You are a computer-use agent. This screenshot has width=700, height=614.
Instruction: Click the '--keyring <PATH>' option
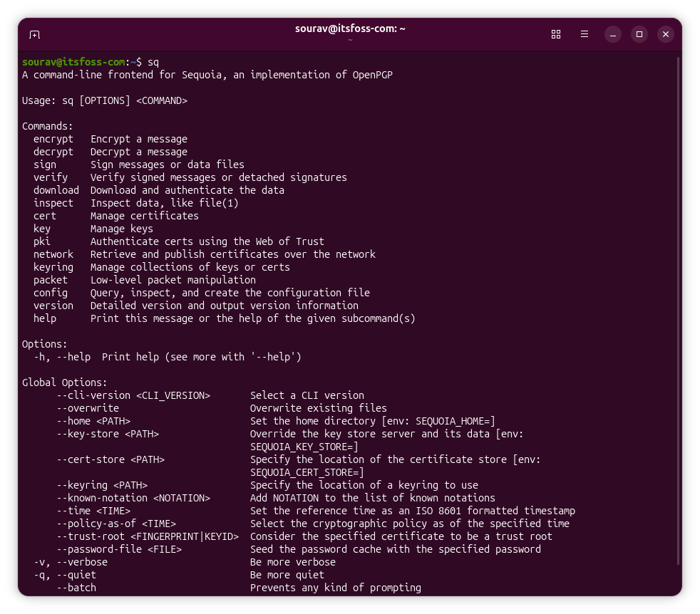[x=102, y=486]
